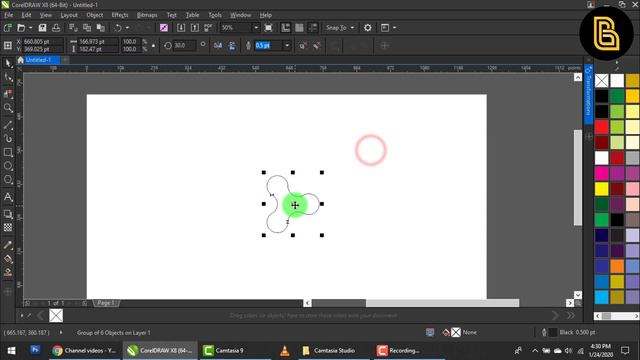Open the Options gear icon
The height and width of the screenshot is (360, 640).
coord(367,28)
